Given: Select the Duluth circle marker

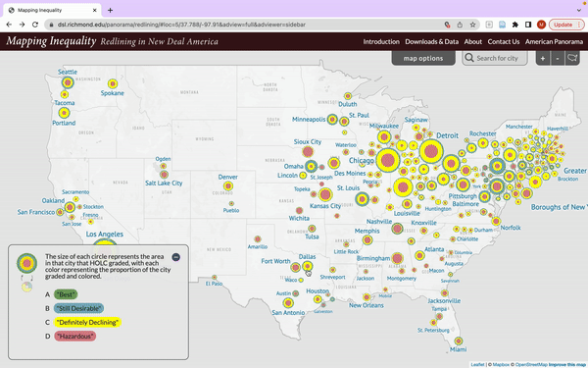Looking at the screenshot, I should coord(348,96).
